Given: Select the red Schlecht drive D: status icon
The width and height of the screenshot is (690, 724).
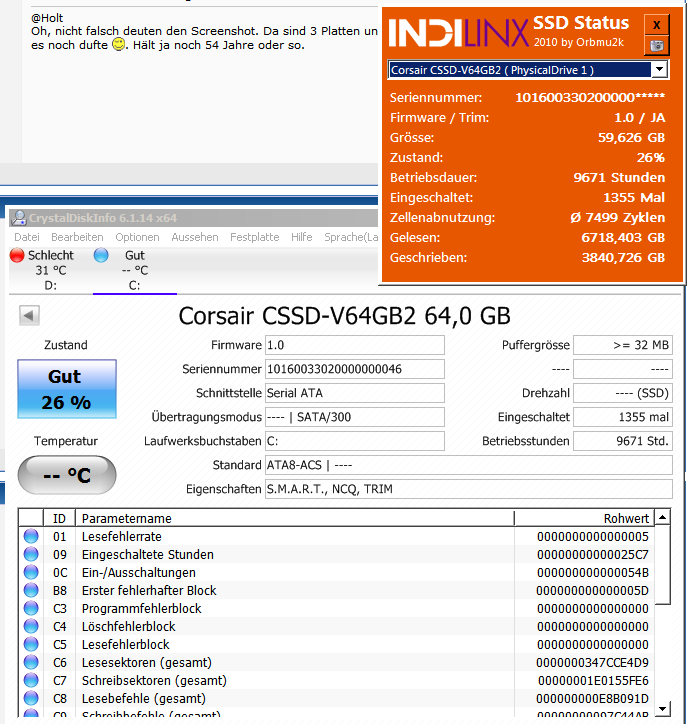Looking at the screenshot, I should pyautogui.click(x=17, y=255).
